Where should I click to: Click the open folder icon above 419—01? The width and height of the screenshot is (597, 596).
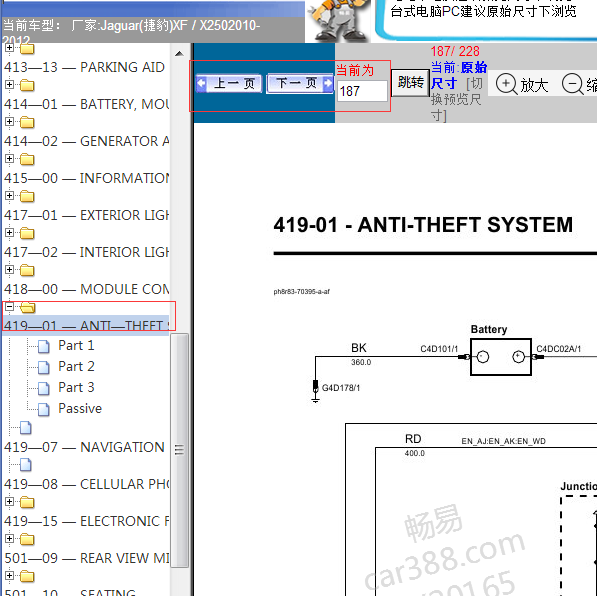(27, 307)
